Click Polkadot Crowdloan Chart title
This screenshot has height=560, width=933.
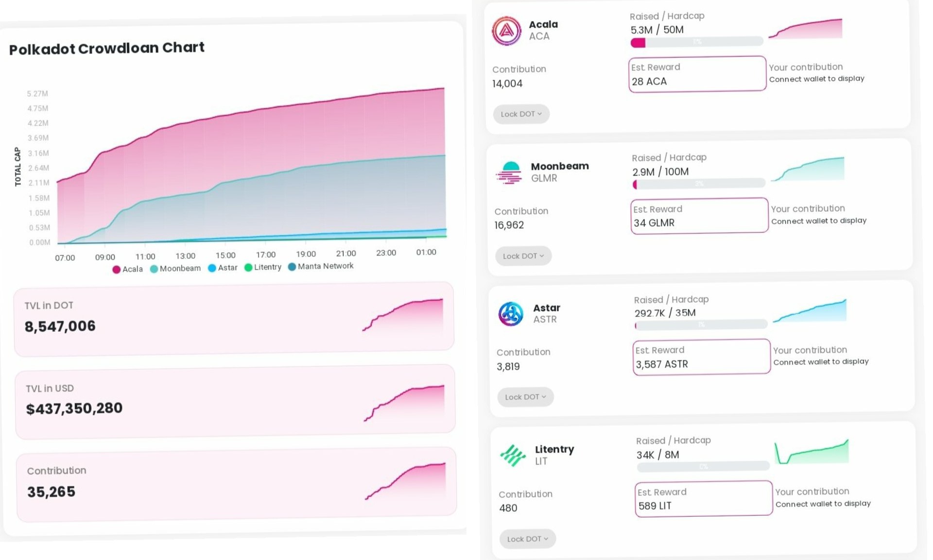click(x=107, y=48)
